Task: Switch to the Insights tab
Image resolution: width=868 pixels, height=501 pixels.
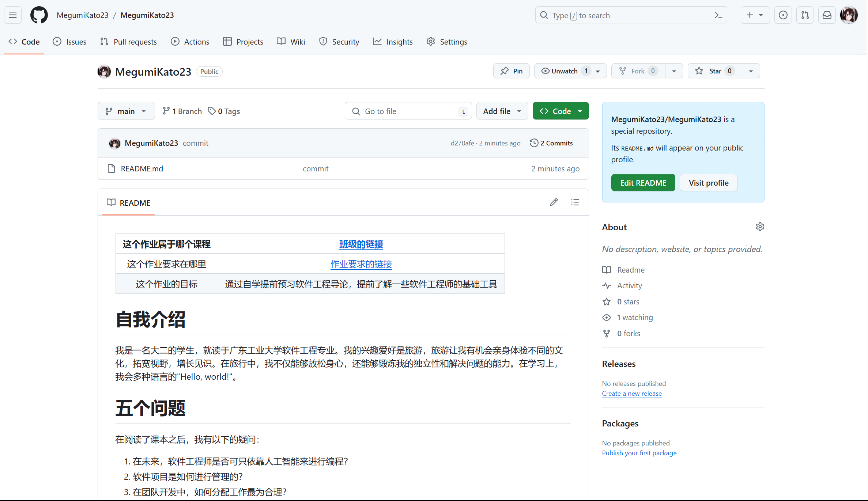Action: pyautogui.click(x=393, y=42)
